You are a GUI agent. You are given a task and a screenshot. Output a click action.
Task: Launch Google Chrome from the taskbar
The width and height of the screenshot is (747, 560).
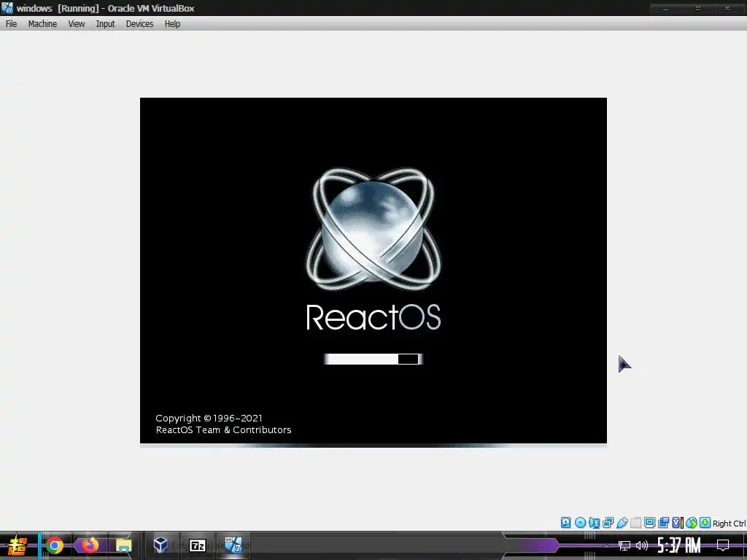pyautogui.click(x=55, y=545)
